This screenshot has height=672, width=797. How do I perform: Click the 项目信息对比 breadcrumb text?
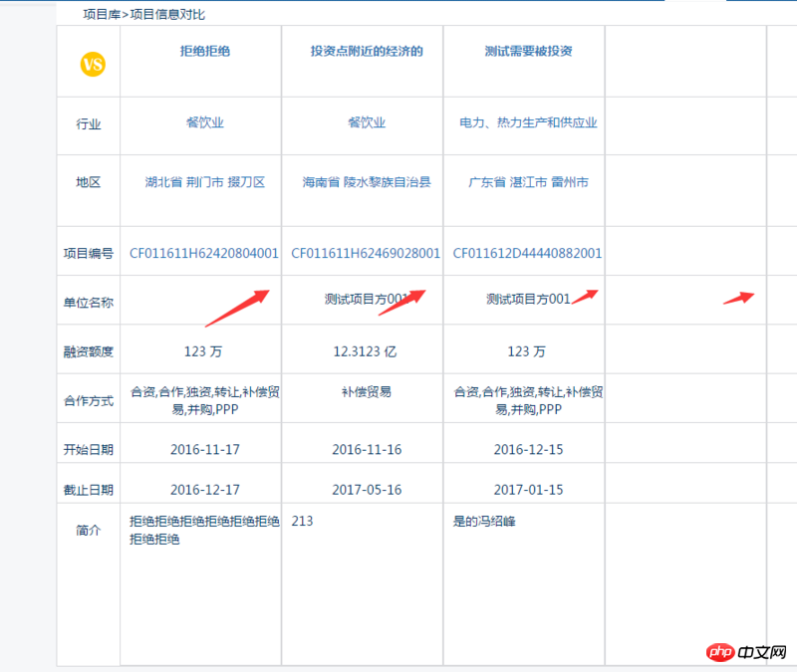click(x=167, y=14)
